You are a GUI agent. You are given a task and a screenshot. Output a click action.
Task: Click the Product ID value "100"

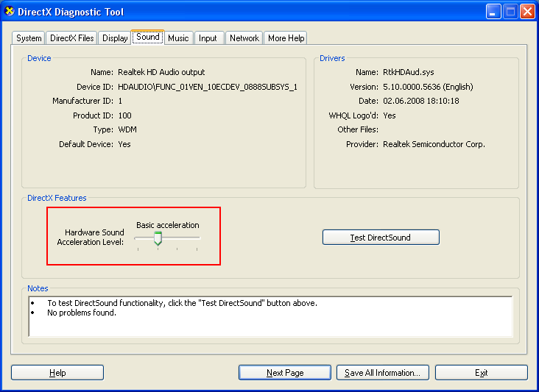click(124, 115)
